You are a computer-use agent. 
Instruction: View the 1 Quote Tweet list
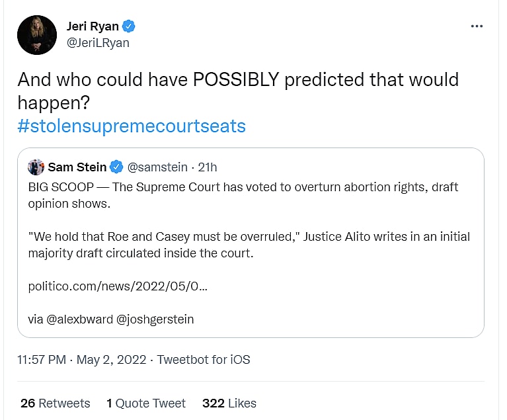coord(146,403)
